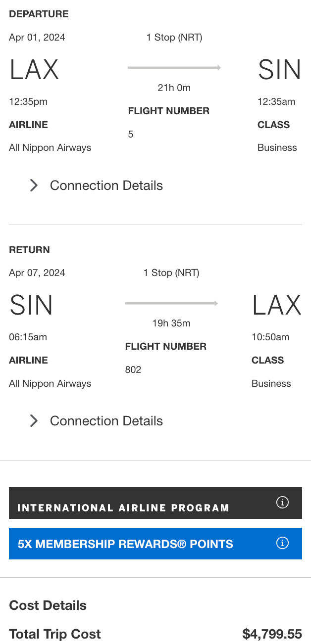Click the chevron next to return Connection Details
This screenshot has height=644, width=311.
click(33, 421)
